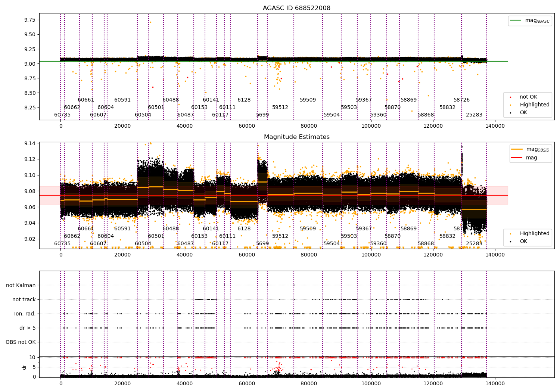Click the 'dr > 5' axis label
The height and width of the screenshot is (392, 560).
click(28, 328)
